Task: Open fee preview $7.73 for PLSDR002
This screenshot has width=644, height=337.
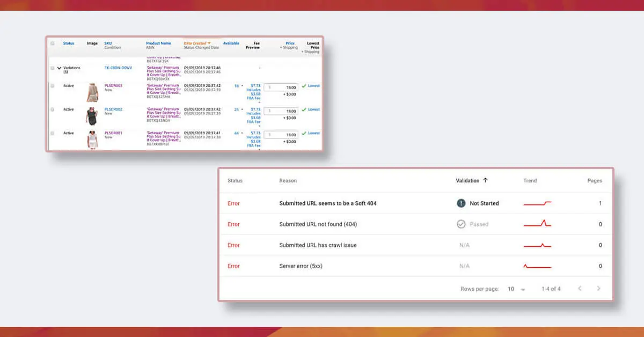Action: [255, 109]
